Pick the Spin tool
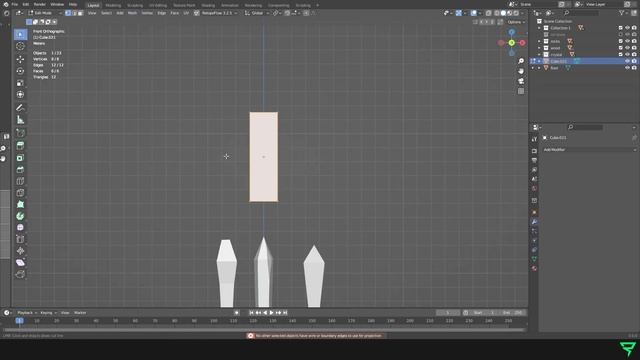This screenshot has height=360, width=640. pyautogui.click(x=20, y=216)
